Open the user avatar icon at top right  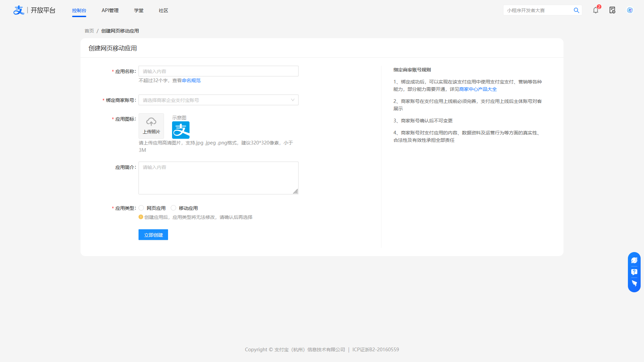pyautogui.click(x=630, y=10)
